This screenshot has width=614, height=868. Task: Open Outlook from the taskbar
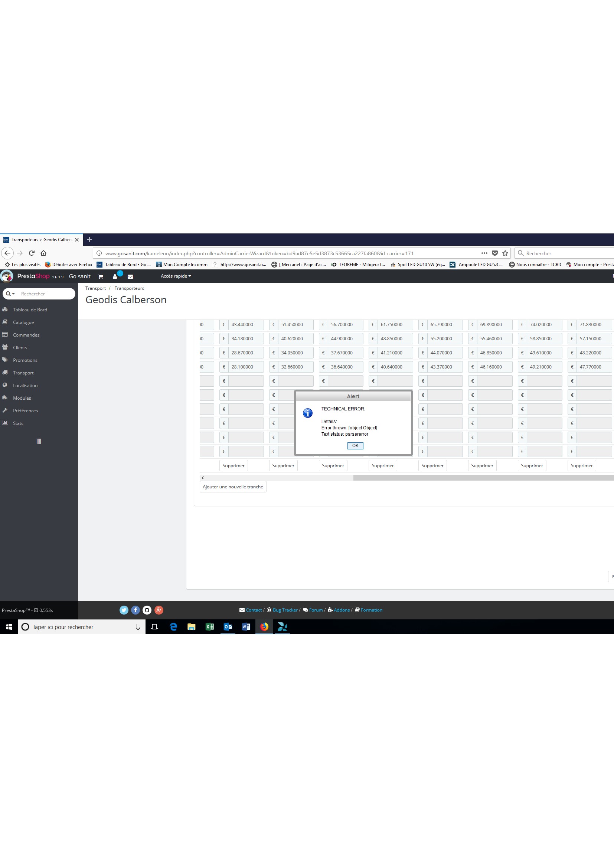point(228,627)
